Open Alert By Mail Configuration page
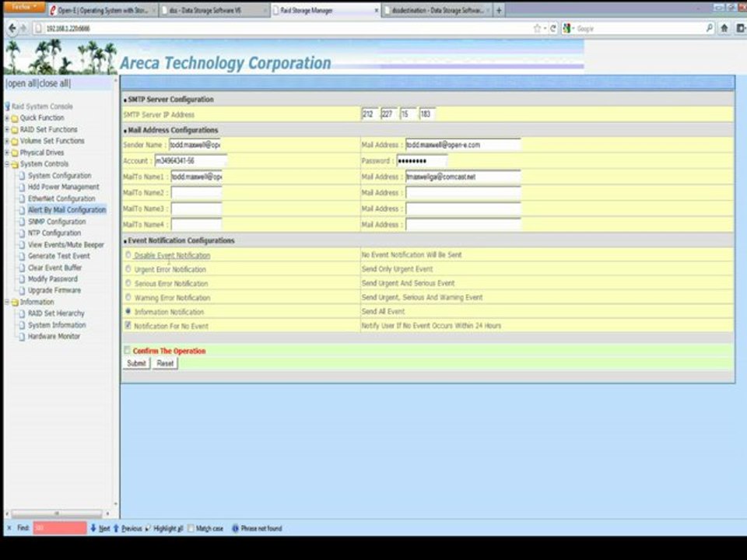The height and width of the screenshot is (560, 747). coord(67,210)
